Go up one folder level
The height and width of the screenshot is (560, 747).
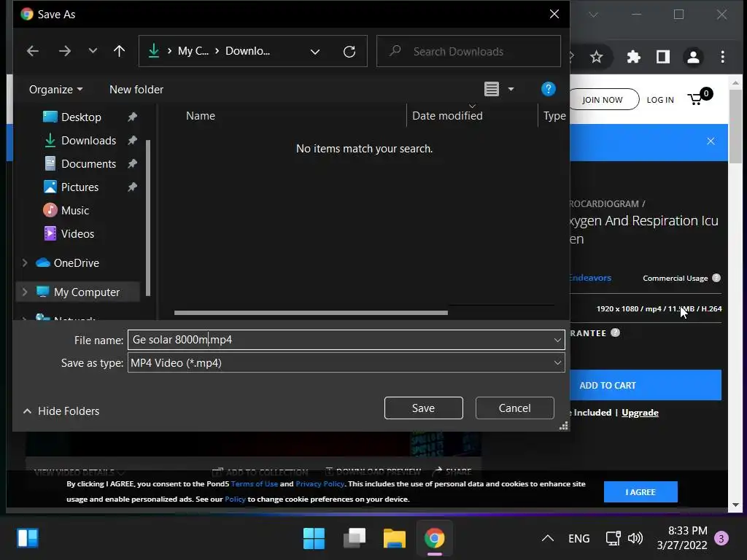coord(119,51)
